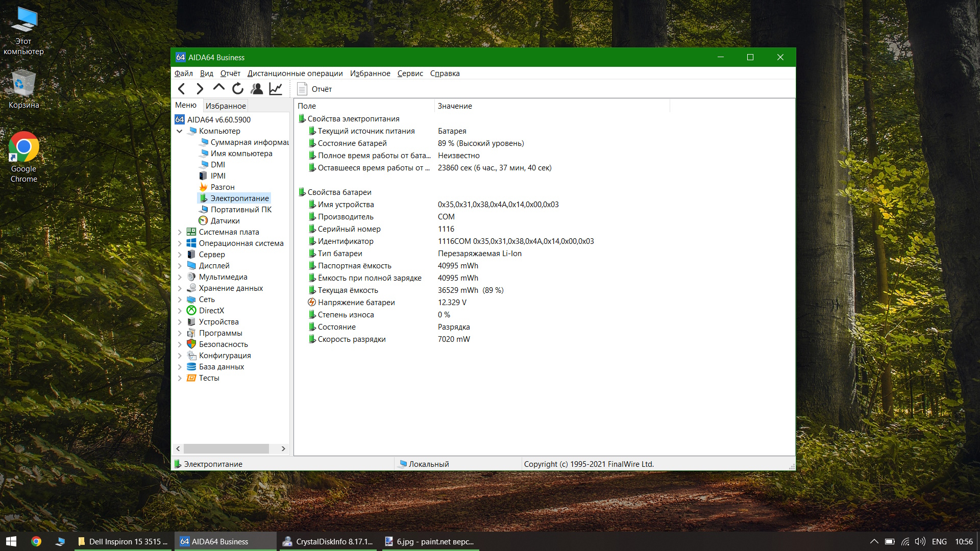Click the Отчёт report toolbar button
This screenshot has width=980, height=551.
click(314, 89)
